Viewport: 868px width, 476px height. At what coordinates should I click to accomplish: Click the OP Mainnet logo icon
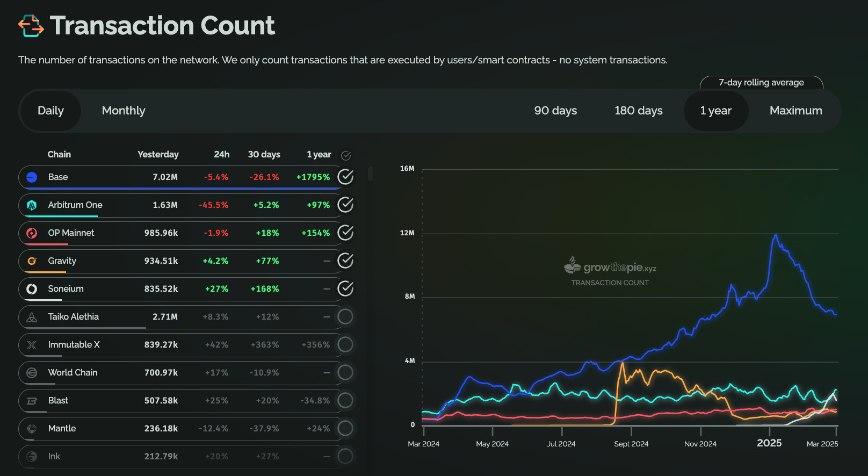(x=32, y=233)
